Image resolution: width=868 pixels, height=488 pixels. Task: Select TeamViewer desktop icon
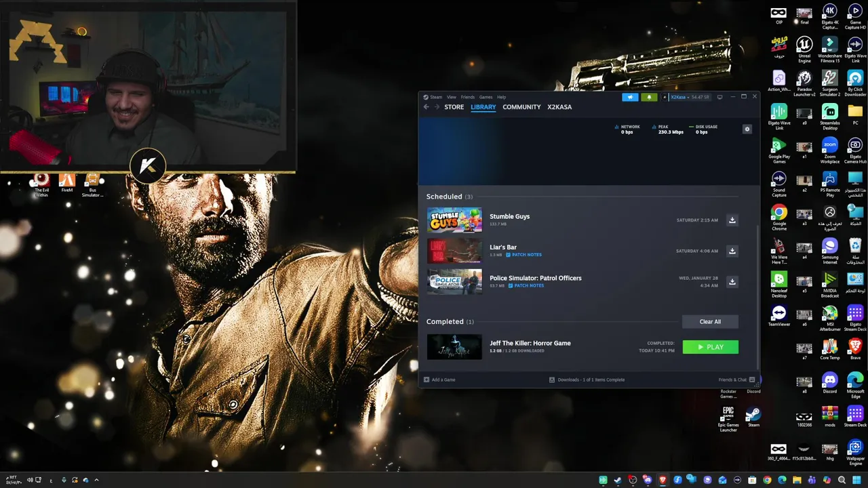[778, 316]
